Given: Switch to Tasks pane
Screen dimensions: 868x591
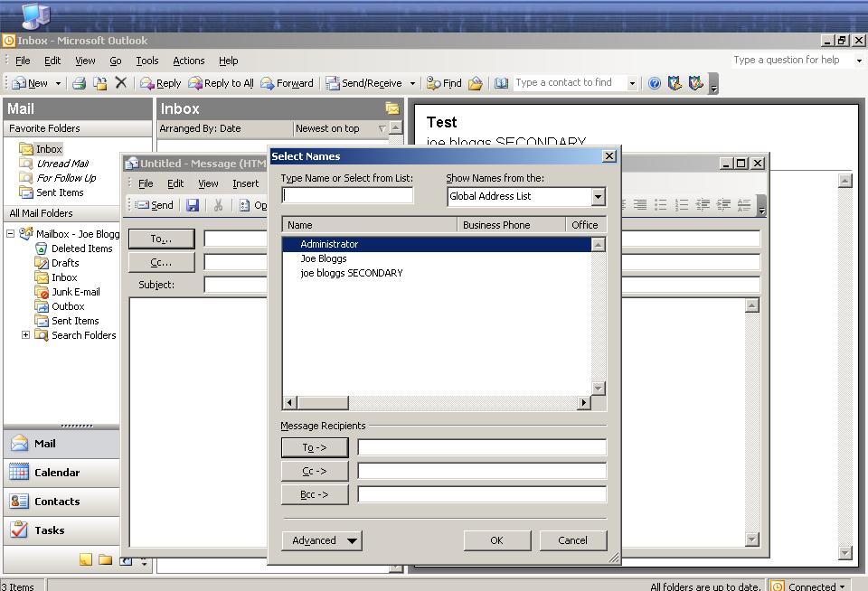Looking at the screenshot, I should click(x=61, y=530).
